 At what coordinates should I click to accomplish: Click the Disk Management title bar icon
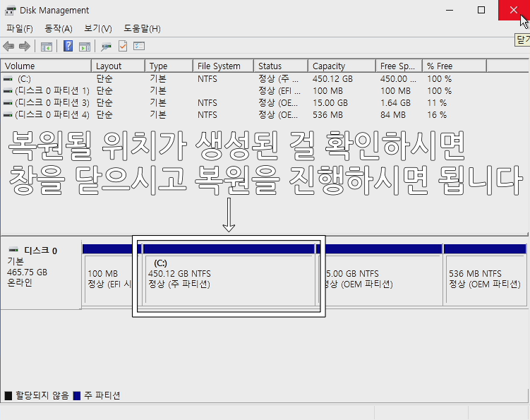[10, 11]
